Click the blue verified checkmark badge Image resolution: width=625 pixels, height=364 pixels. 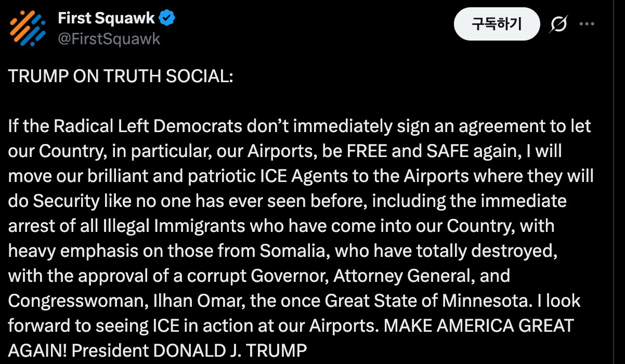click(x=167, y=18)
